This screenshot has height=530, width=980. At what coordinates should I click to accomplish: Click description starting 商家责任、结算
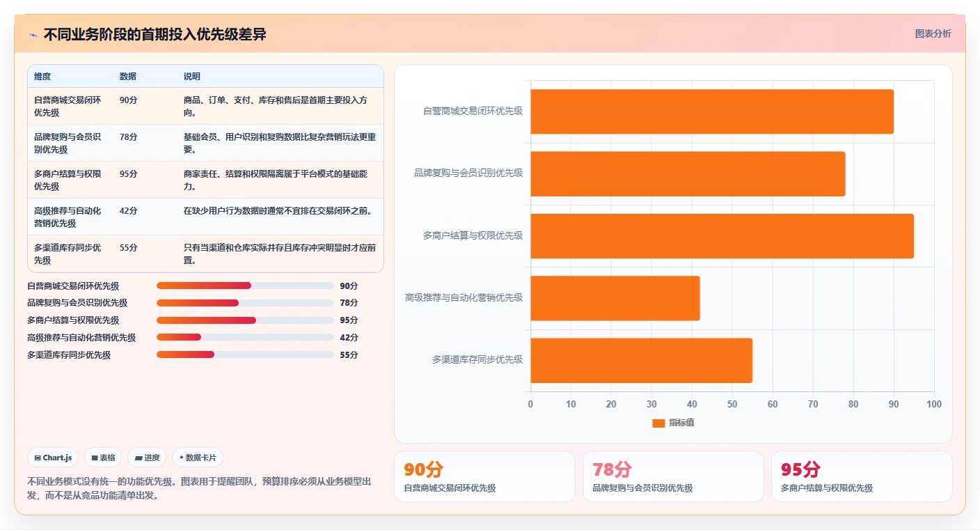click(x=276, y=180)
